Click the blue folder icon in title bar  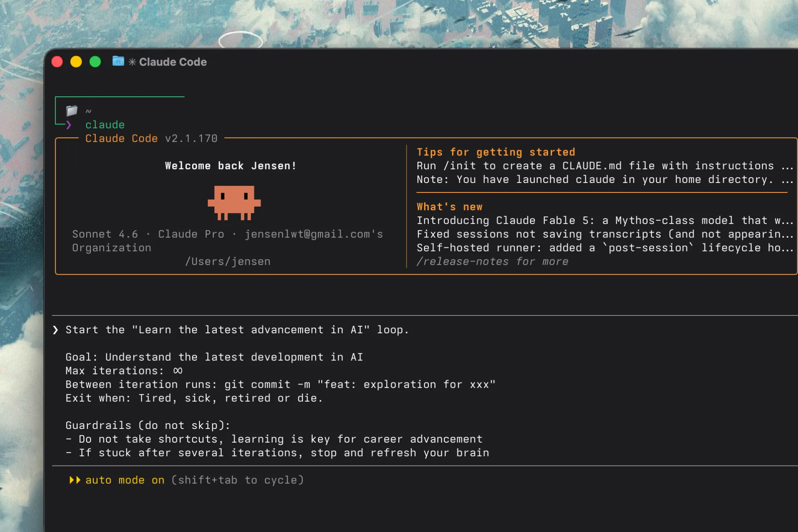(118, 61)
